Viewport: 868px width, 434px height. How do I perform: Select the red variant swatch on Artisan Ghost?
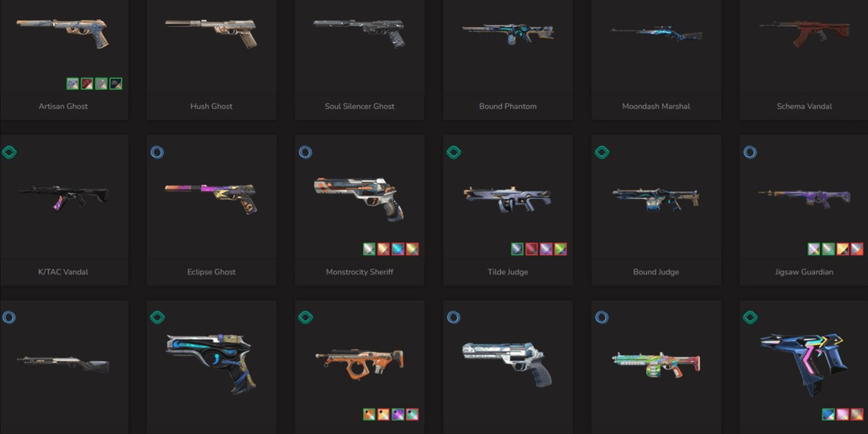tap(87, 83)
